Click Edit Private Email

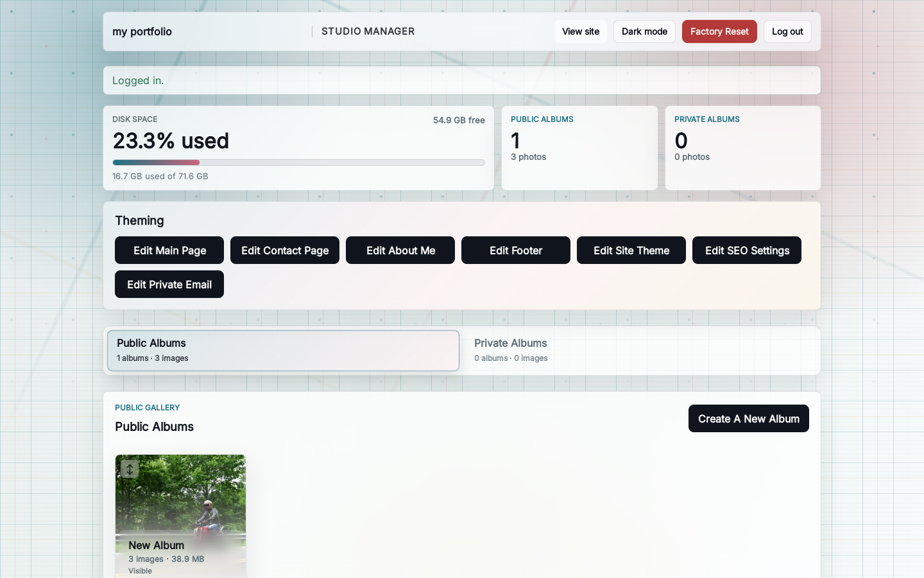169,285
